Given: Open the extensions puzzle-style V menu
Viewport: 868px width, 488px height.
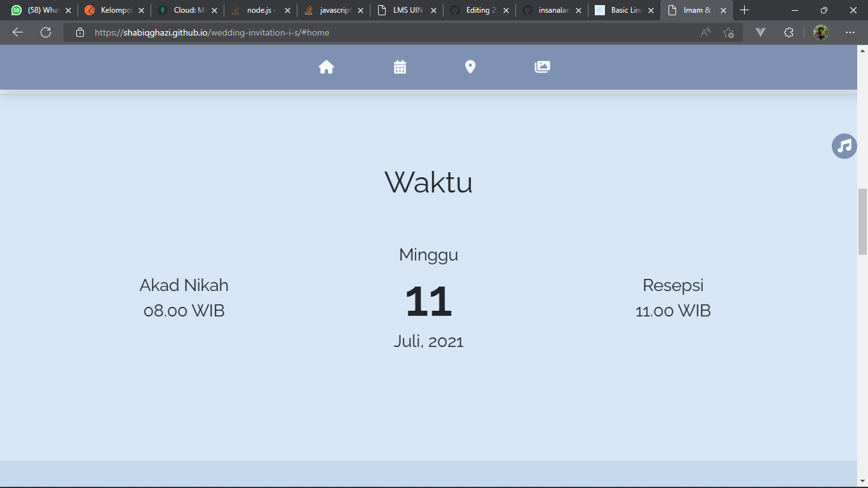Looking at the screenshot, I should click(x=760, y=32).
